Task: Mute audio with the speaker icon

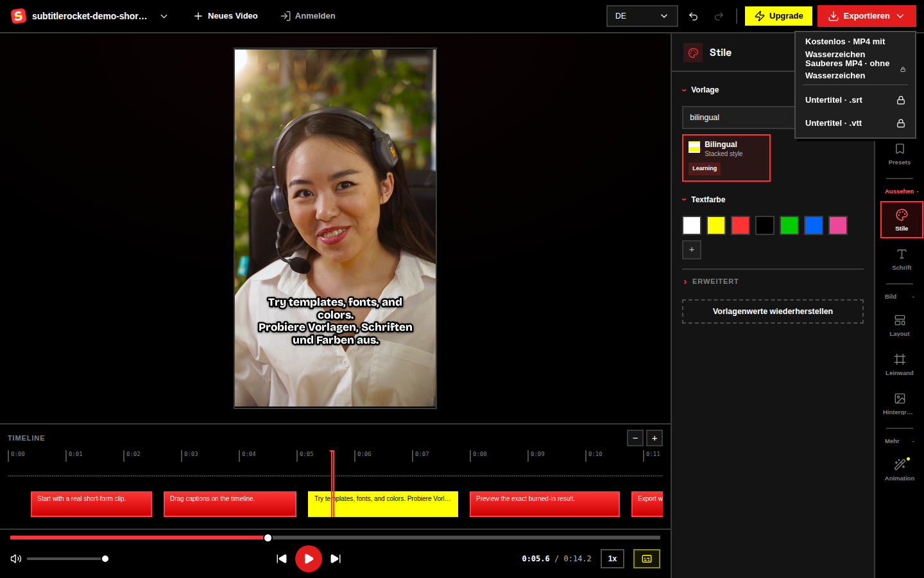Action: (x=16, y=559)
